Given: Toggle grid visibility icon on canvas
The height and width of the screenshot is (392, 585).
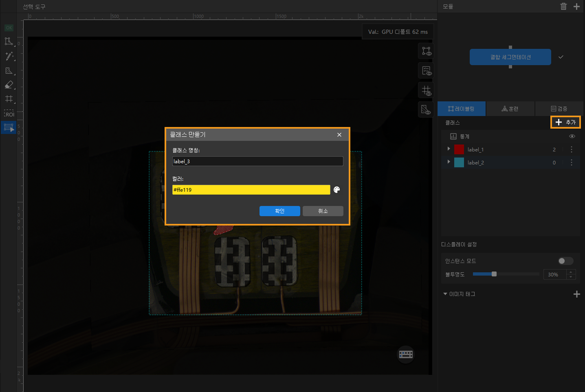Looking at the screenshot, I should coord(426,90).
